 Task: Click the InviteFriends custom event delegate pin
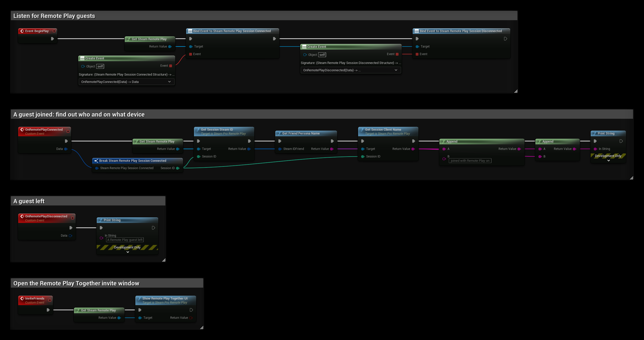[x=50, y=300]
